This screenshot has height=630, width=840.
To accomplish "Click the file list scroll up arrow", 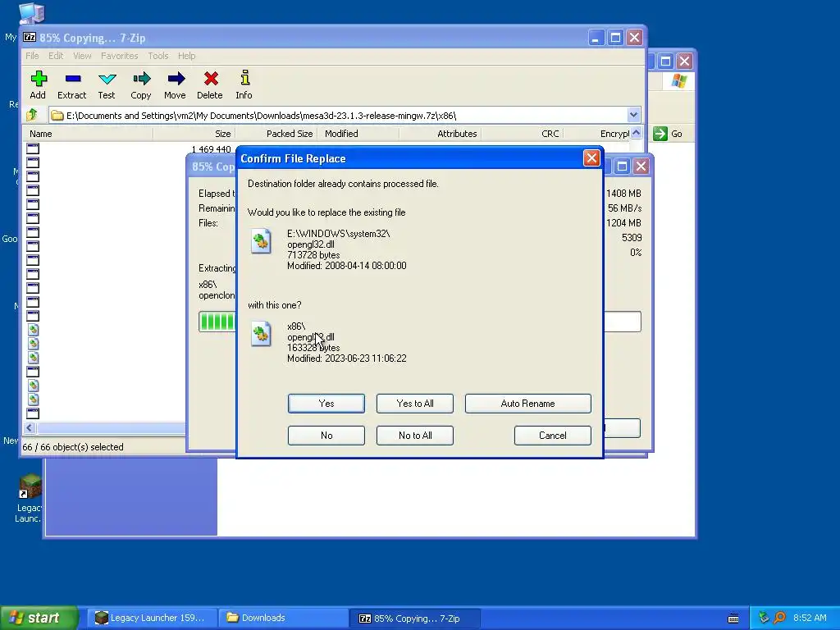I will (x=636, y=133).
